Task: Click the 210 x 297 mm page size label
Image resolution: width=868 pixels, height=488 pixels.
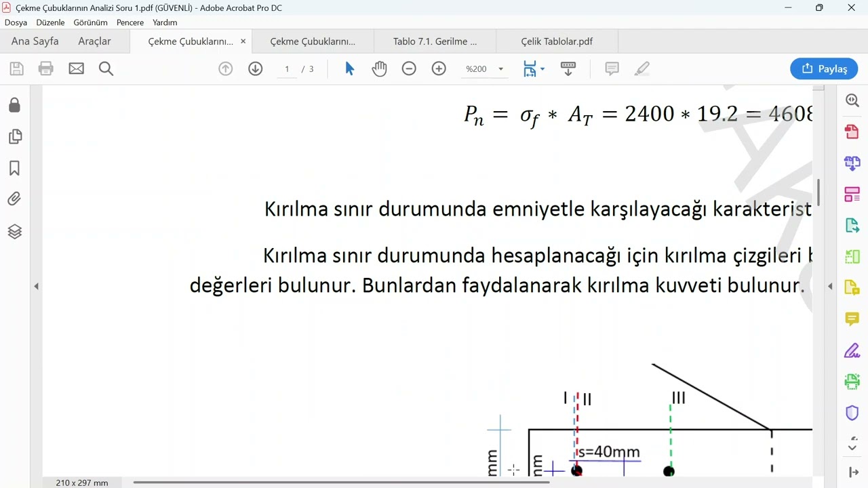Action: tap(82, 483)
